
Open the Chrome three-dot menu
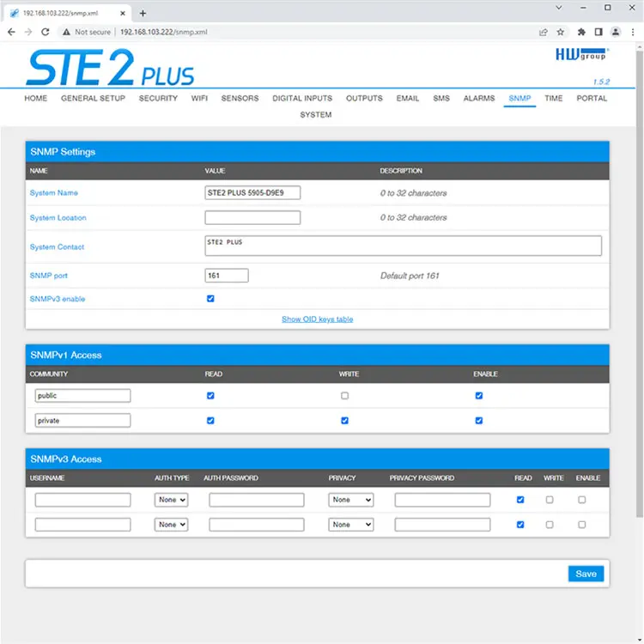pyautogui.click(x=633, y=32)
